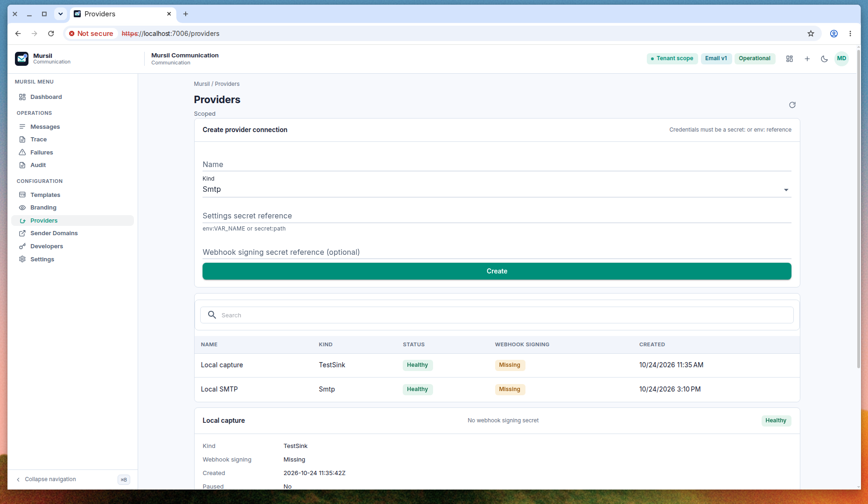Reload the browser page
Image resolution: width=868 pixels, height=504 pixels.
tap(51, 34)
